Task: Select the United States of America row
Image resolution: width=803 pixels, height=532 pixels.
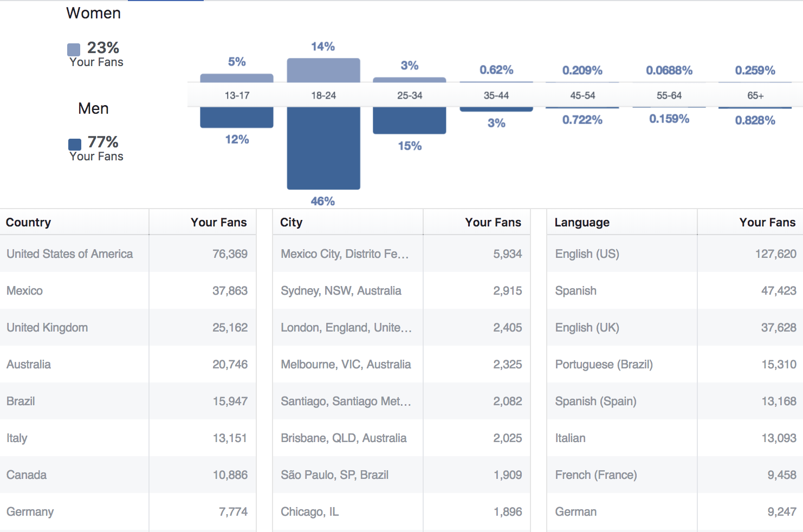Action: [128, 254]
